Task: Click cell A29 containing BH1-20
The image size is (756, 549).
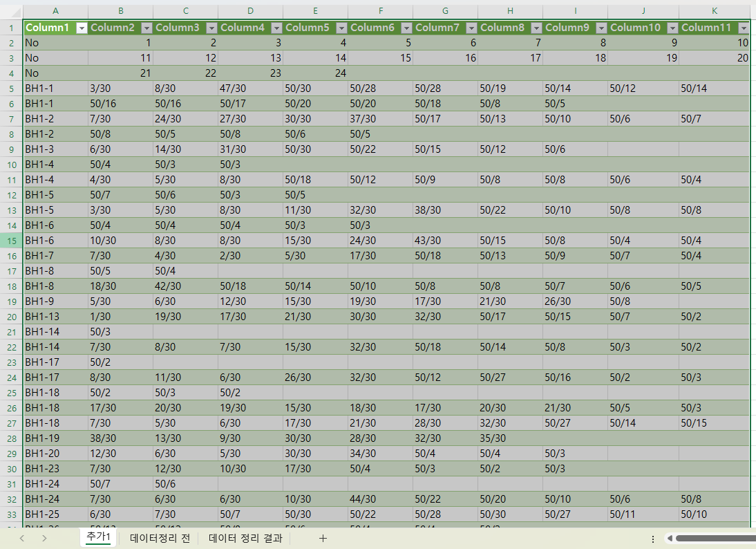Action: click(55, 454)
